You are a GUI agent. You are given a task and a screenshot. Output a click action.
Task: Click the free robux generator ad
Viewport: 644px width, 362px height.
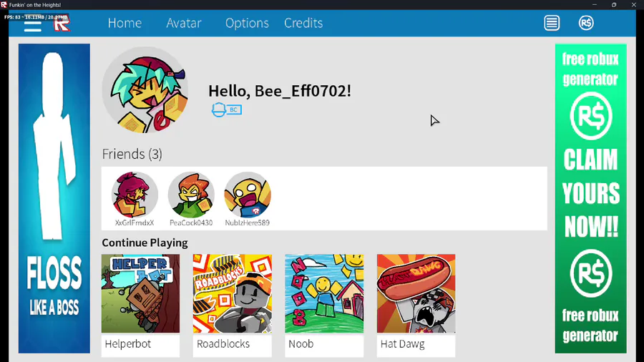tap(590, 199)
